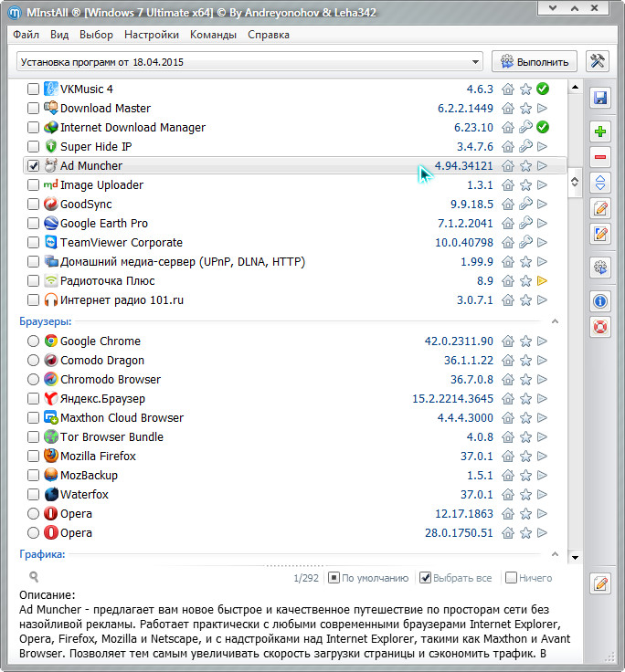Click the gear icon in right sidebar
Viewport: 625px width, 672px height.
599,268
